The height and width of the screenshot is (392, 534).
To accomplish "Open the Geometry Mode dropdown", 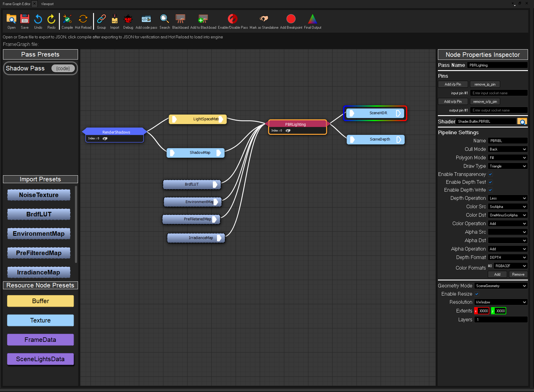I will (501, 286).
